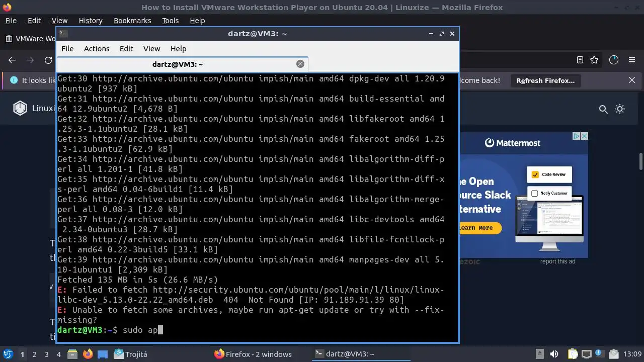The width and height of the screenshot is (644, 362).
Task: Open Firefox File menu
Action: (11, 21)
